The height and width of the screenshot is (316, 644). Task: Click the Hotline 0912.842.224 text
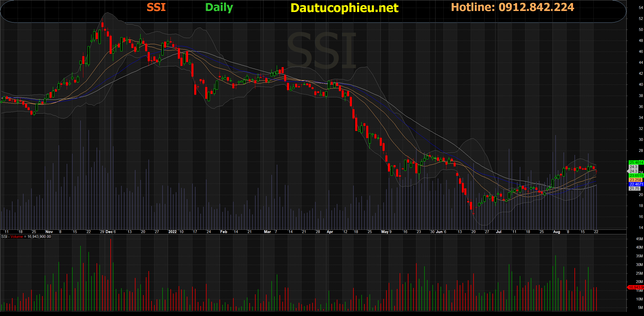coord(512,7)
